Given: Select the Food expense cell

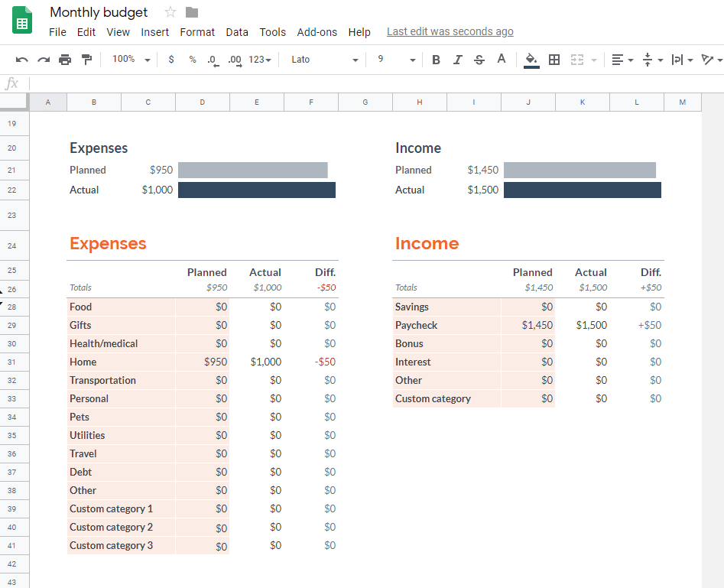Looking at the screenshot, I should tap(121, 307).
